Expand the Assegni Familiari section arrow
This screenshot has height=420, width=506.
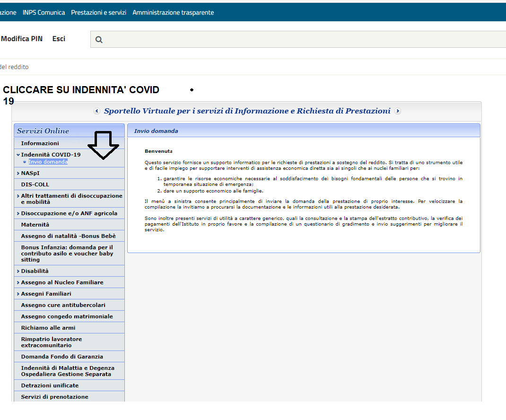(18, 294)
